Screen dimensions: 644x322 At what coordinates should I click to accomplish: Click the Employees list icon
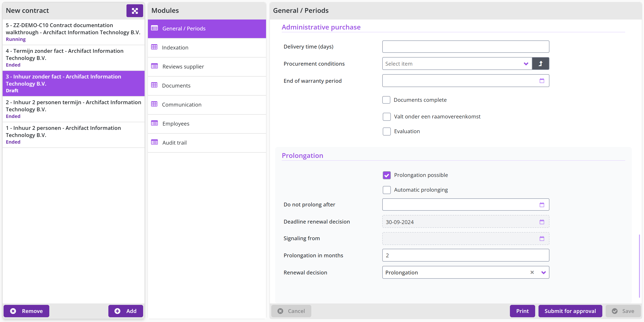(155, 123)
